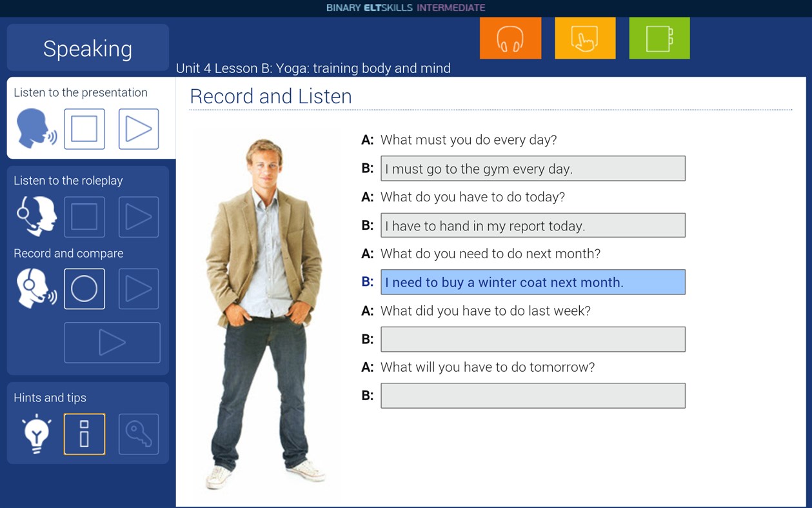Select the highlighted winter coat answer field
The image size is (812, 508).
(x=533, y=281)
